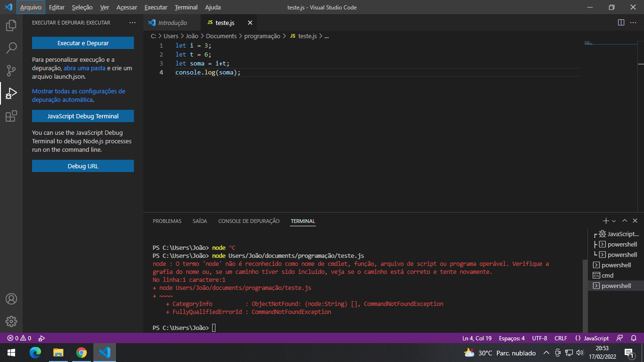Open the Extensions view icon
This screenshot has height=362, width=644.
[11, 116]
